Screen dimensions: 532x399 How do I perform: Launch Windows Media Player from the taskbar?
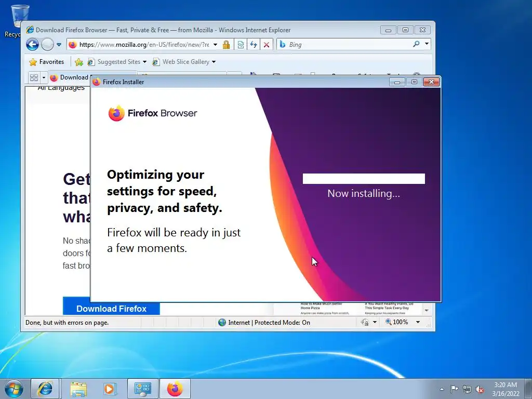(x=110, y=389)
